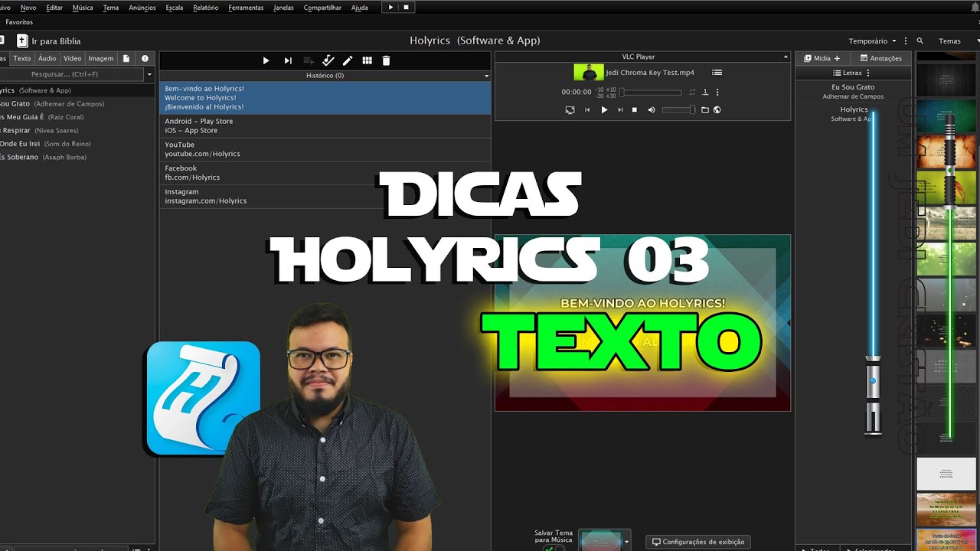Click the pencil edit icon
The image size is (980, 551).
tap(348, 60)
